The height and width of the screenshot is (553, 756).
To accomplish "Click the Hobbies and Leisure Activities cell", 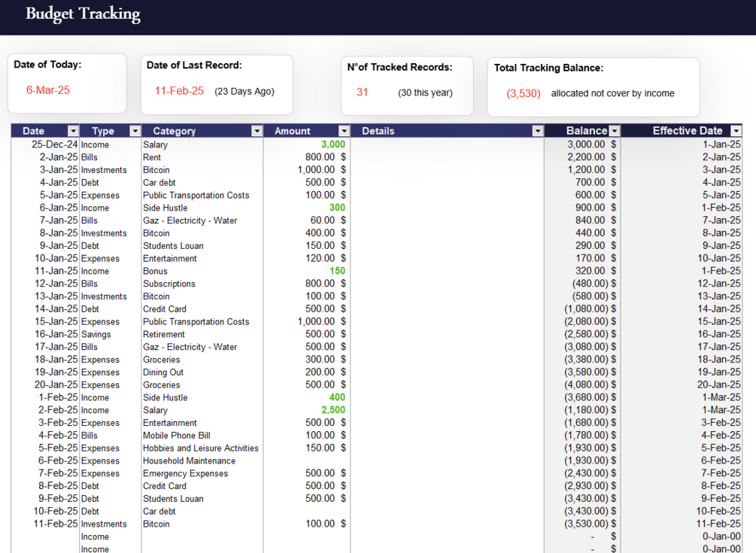I will (x=202, y=448).
